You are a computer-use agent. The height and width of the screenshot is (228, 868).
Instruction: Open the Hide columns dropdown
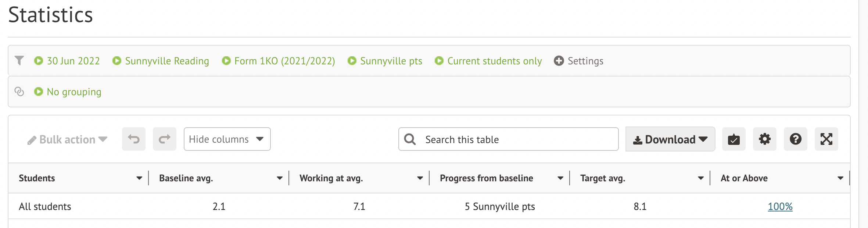click(227, 139)
